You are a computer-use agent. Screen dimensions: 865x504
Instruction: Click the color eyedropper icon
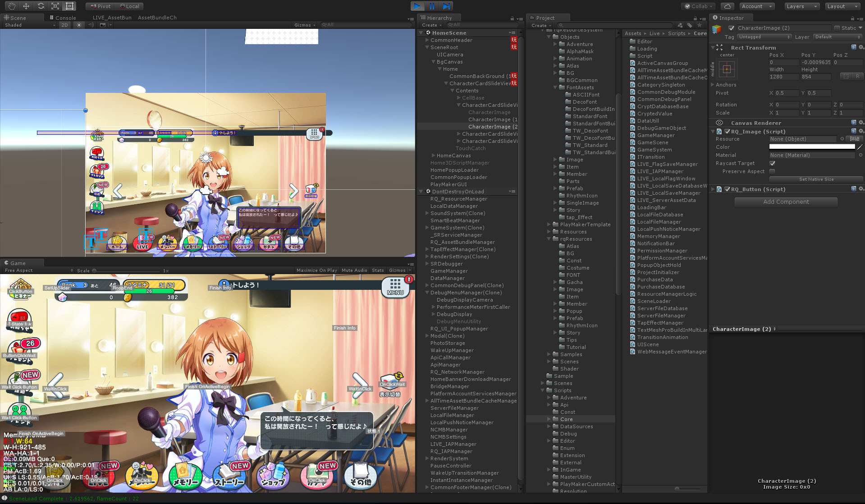click(860, 147)
